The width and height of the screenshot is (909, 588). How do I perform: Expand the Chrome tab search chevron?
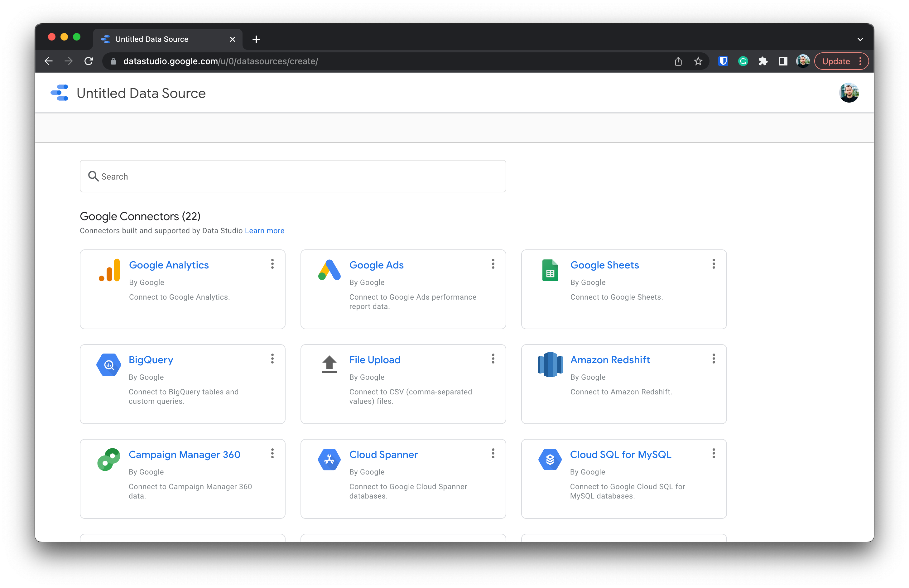pyautogui.click(x=860, y=39)
